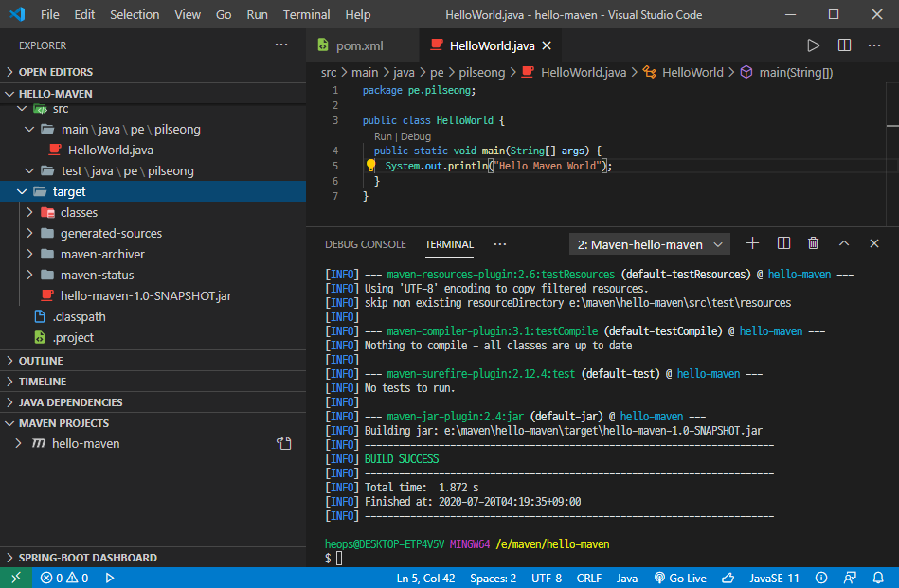899x588 pixels.
Task: Collapse HELLO-MAVEN section
Action: (x=153, y=94)
